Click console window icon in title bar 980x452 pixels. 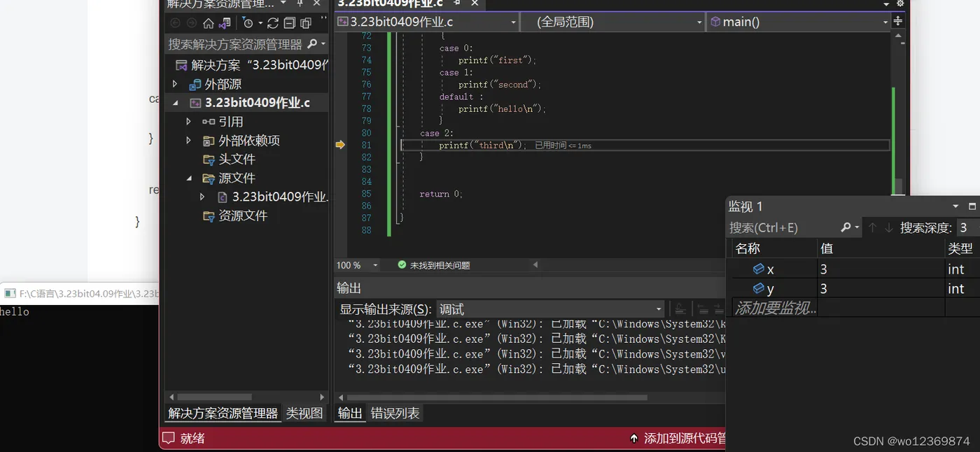point(10,293)
